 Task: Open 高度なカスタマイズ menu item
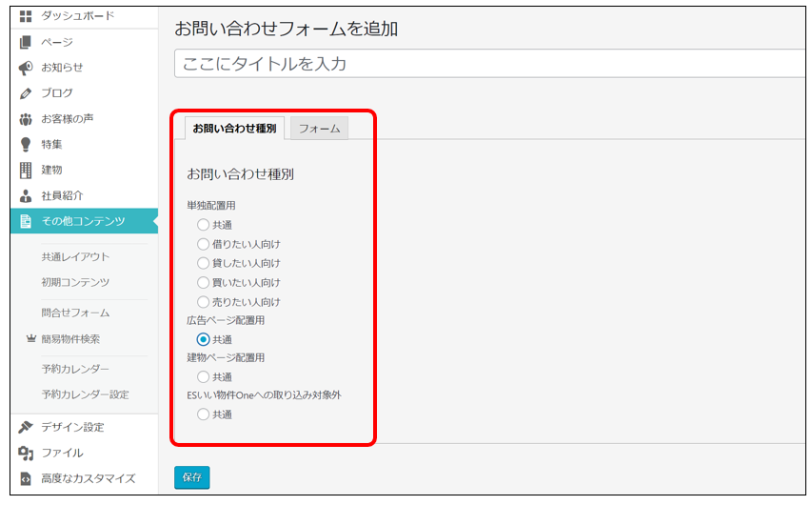pos(88,478)
